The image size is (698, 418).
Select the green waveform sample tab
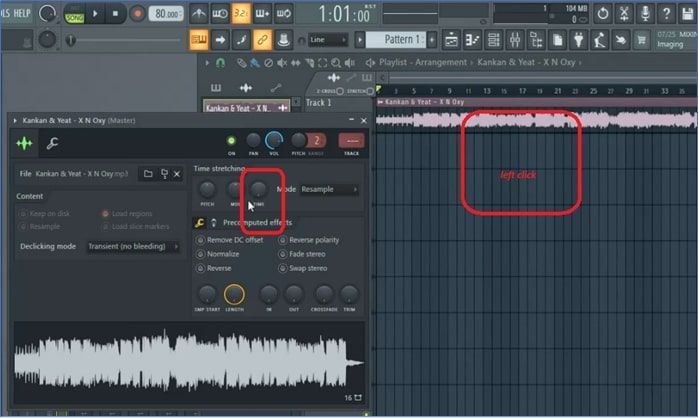[x=24, y=143]
